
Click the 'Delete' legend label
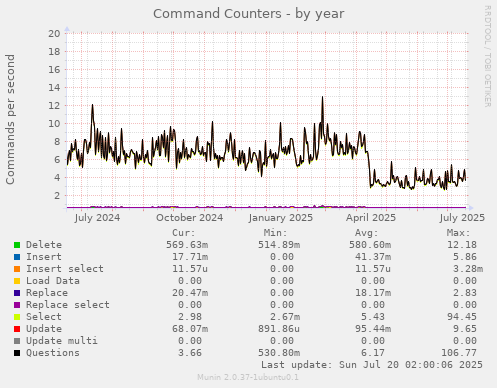point(44,245)
